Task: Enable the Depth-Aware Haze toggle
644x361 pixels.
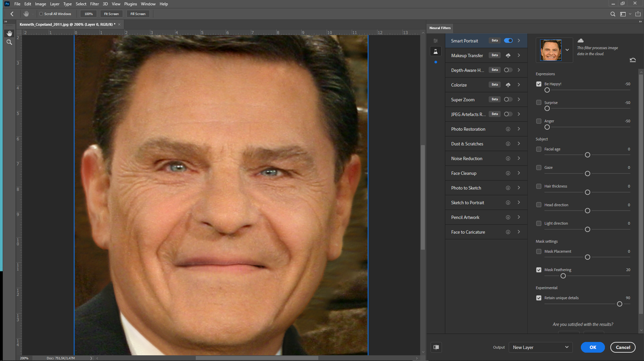Action: pyautogui.click(x=508, y=70)
